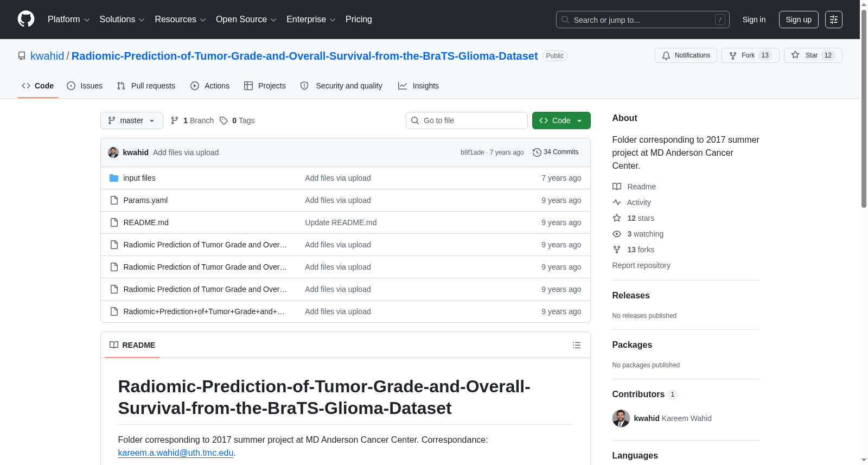Image resolution: width=868 pixels, height=465 pixels.
Task: Expand the master branch dropdown
Action: click(132, 120)
